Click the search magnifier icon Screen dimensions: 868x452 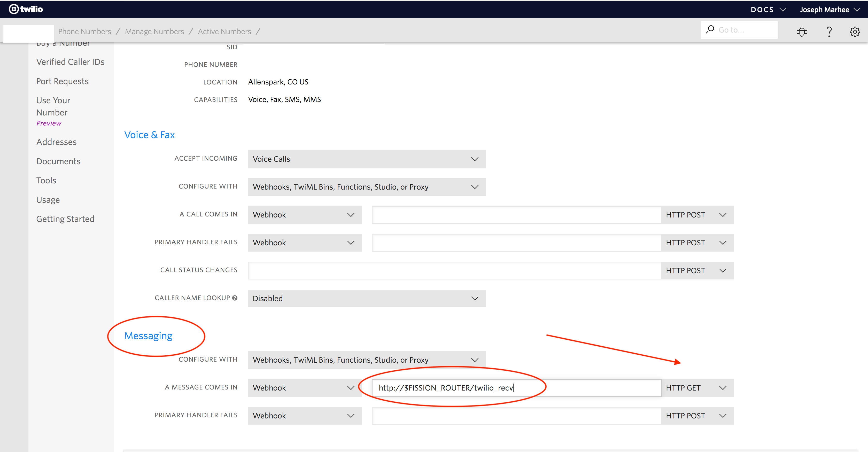(x=710, y=30)
